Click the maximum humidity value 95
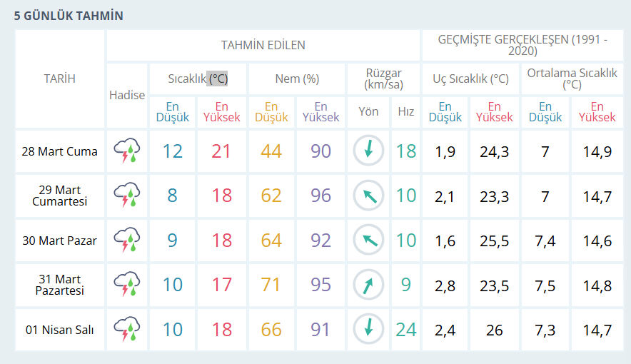 pyautogui.click(x=320, y=285)
